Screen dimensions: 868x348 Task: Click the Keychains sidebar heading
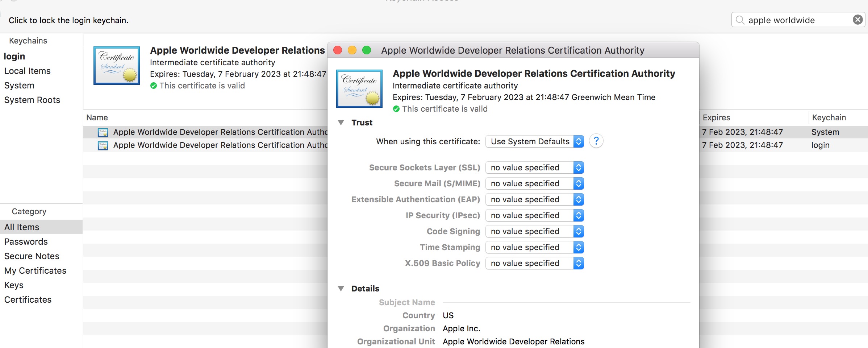[28, 41]
